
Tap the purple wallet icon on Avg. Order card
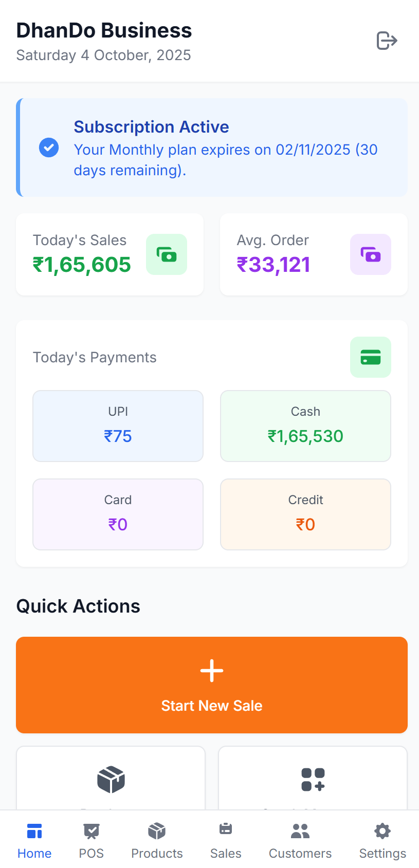tap(371, 254)
